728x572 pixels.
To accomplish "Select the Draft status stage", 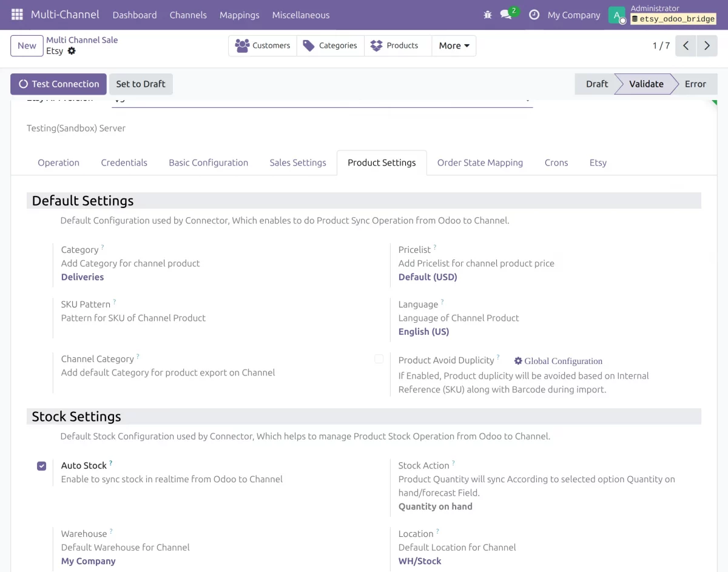I will (596, 84).
